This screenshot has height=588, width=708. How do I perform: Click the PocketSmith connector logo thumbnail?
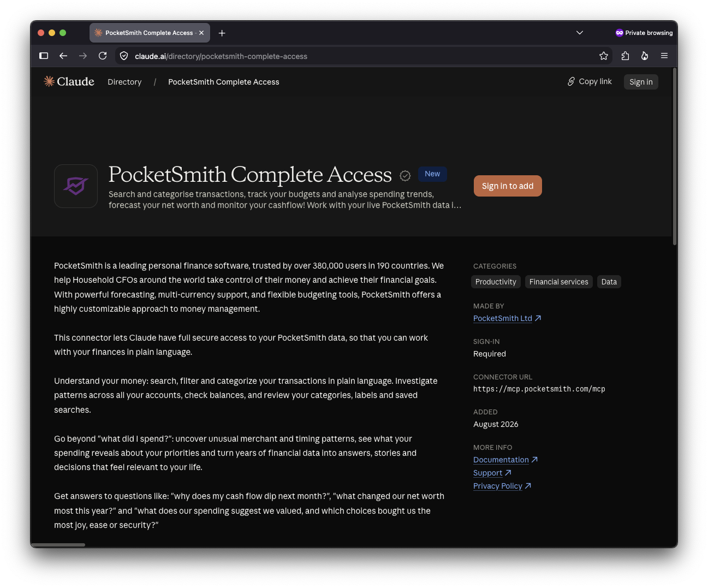[x=76, y=186]
